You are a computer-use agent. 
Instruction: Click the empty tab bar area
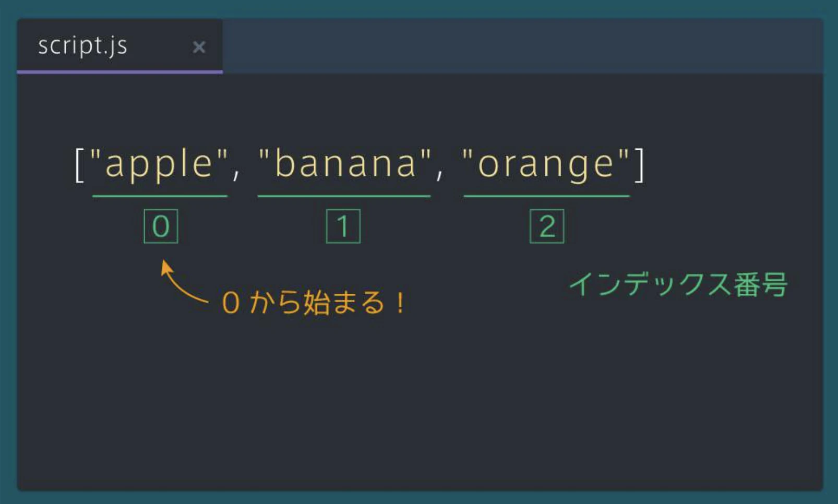tap(522, 46)
